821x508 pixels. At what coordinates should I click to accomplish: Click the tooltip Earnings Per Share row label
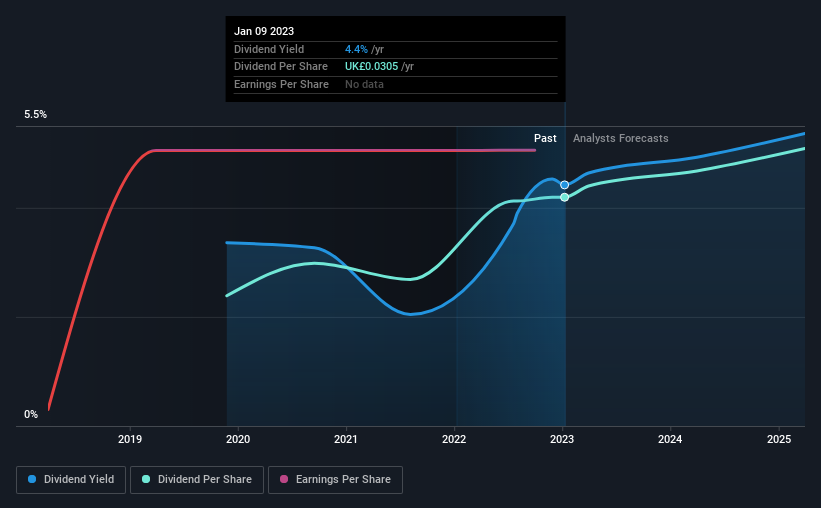coord(281,84)
